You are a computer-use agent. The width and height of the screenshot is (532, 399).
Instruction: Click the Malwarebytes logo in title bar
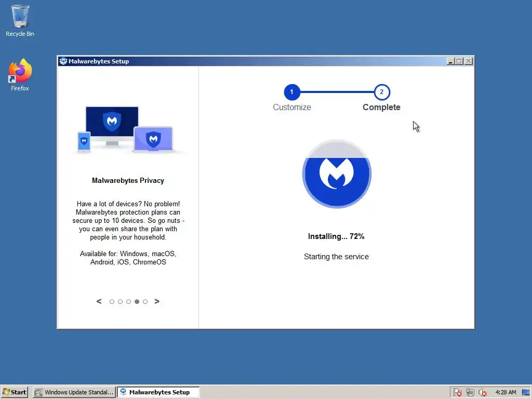(63, 61)
